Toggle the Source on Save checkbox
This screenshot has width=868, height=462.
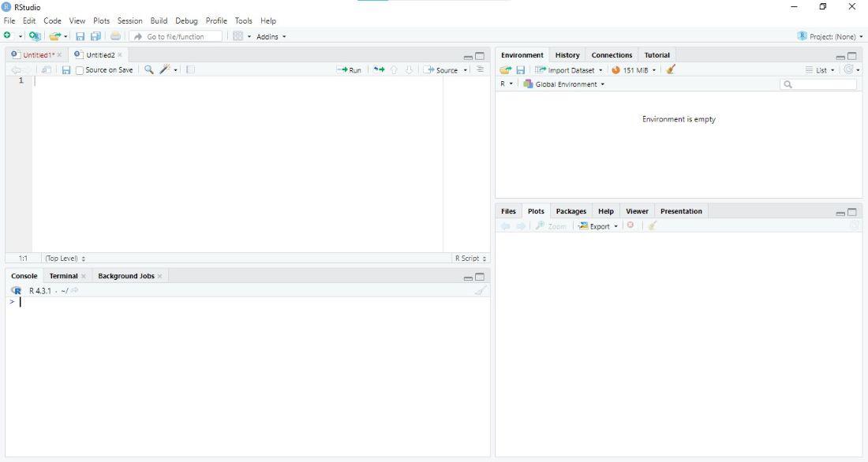80,70
